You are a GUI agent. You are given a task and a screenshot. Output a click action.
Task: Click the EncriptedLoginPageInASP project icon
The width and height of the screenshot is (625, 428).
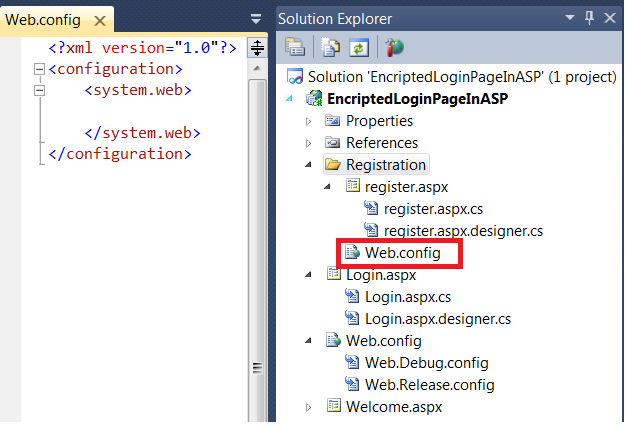pyautogui.click(x=314, y=98)
